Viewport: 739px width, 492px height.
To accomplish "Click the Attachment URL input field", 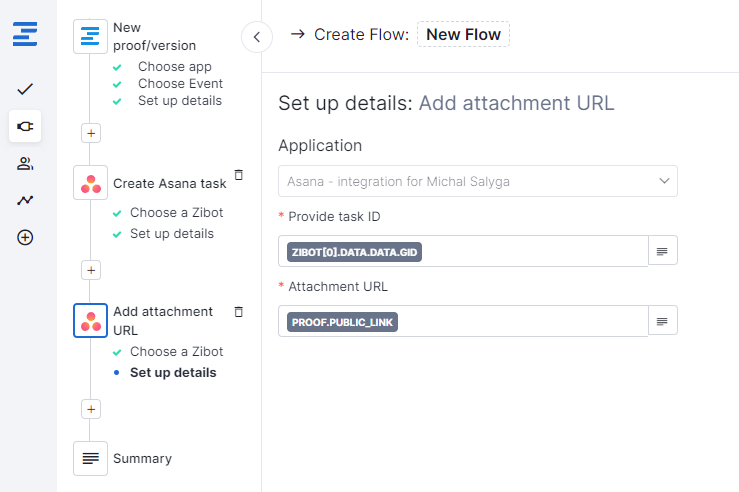I will pyautogui.click(x=520, y=321).
